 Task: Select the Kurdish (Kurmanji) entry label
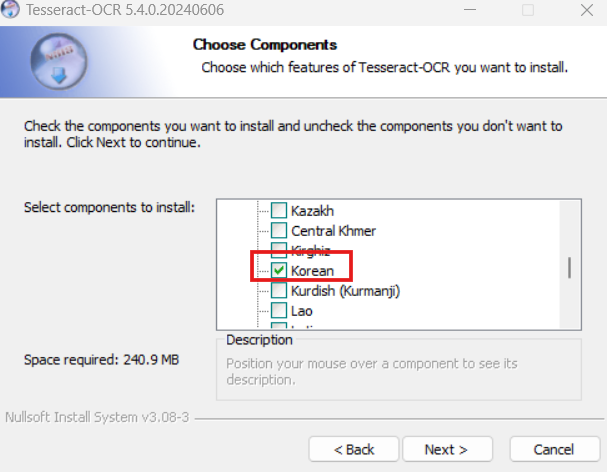pyautogui.click(x=345, y=291)
